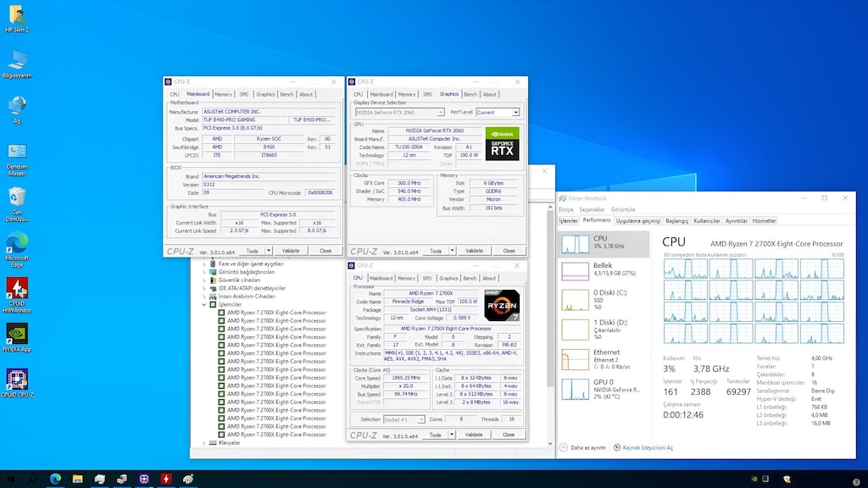The image size is (868, 488).
Task: Select the Denetim Masası desktop icon
Action: (x=17, y=159)
